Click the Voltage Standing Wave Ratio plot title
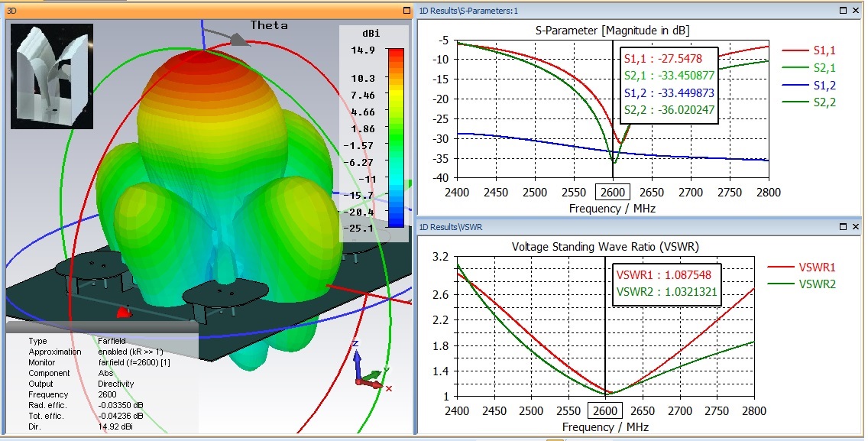868x441 pixels. [x=605, y=247]
